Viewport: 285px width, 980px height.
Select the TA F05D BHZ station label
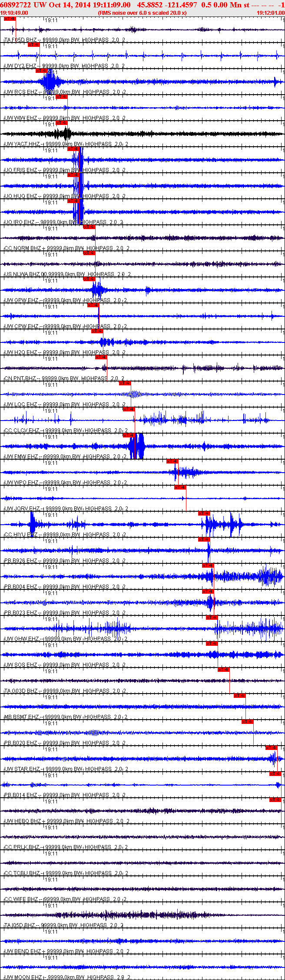point(64,40)
